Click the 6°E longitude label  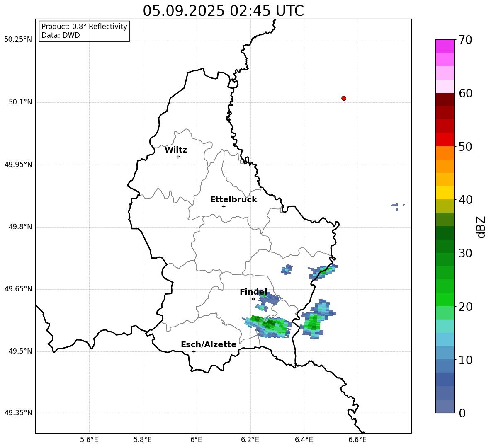point(196,440)
